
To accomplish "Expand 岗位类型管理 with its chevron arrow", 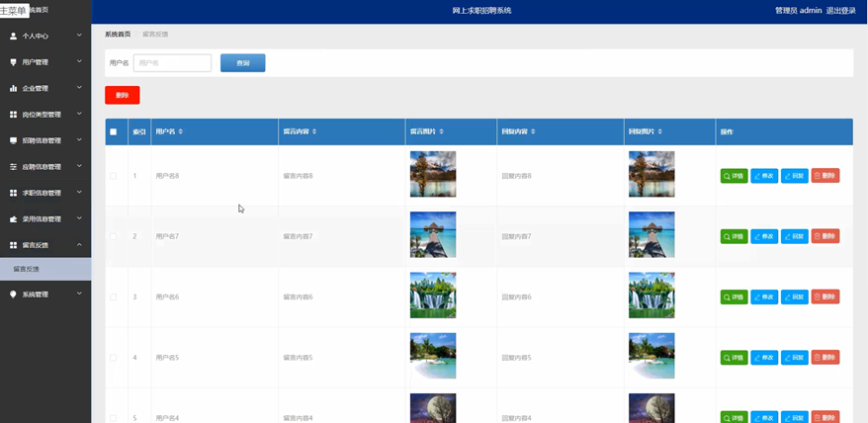I will tap(79, 114).
